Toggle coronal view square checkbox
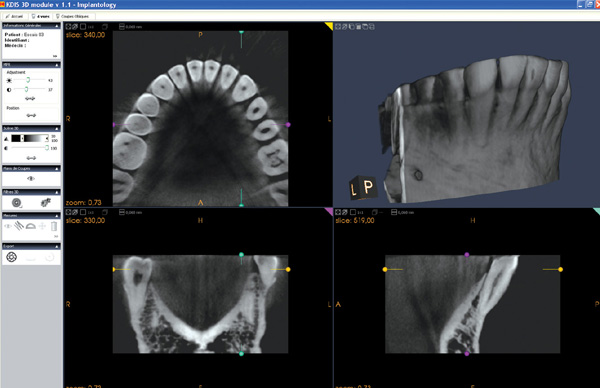Viewport: 600px width, 388px height. [x=83, y=212]
